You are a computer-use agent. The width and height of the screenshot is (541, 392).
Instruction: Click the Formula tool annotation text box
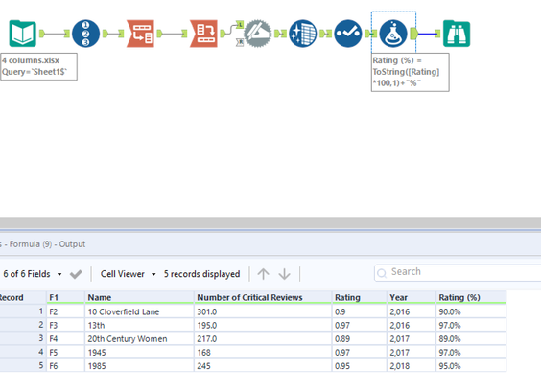(410, 72)
